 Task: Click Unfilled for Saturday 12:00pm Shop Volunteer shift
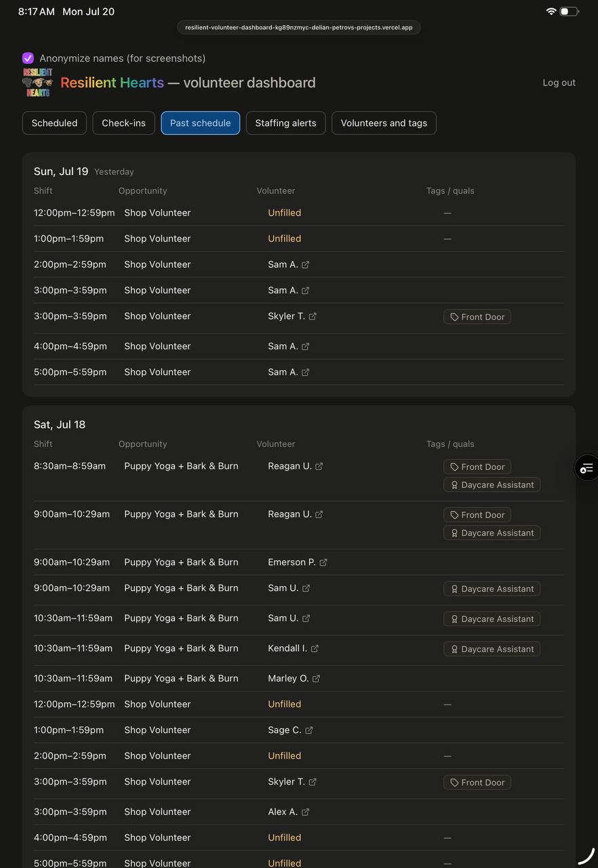(284, 705)
